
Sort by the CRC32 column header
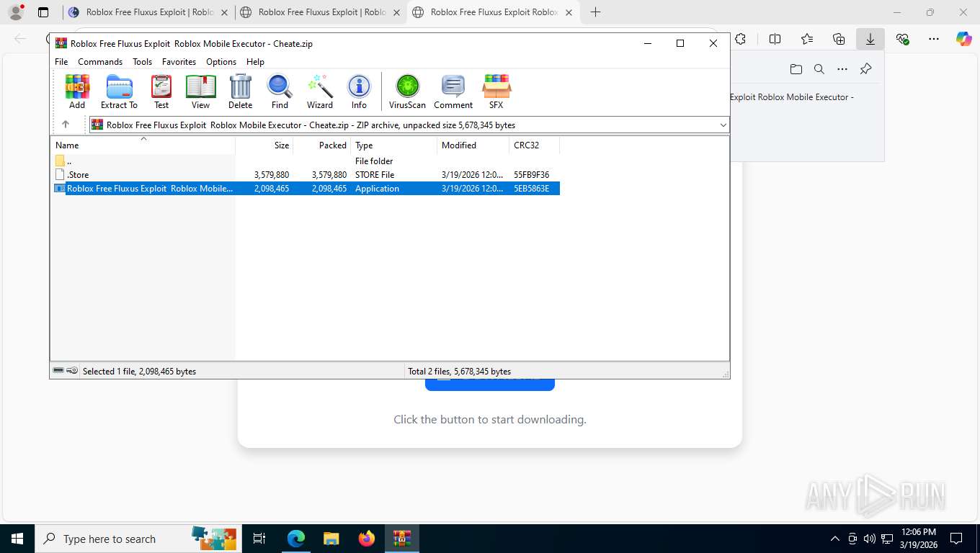pyautogui.click(x=535, y=145)
